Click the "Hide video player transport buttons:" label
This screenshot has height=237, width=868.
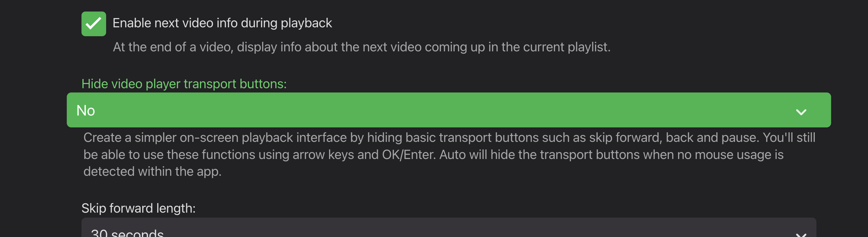[x=184, y=84]
